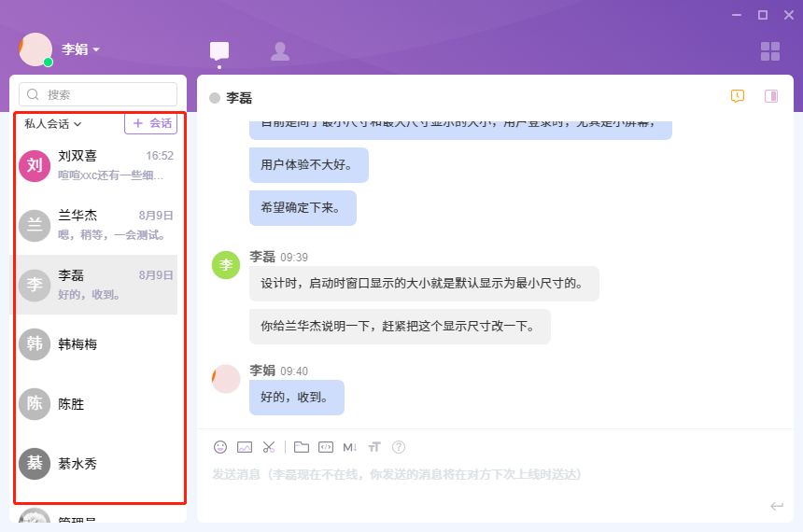Click the send file folder icon
The height and width of the screenshot is (532, 803).
click(301, 447)
